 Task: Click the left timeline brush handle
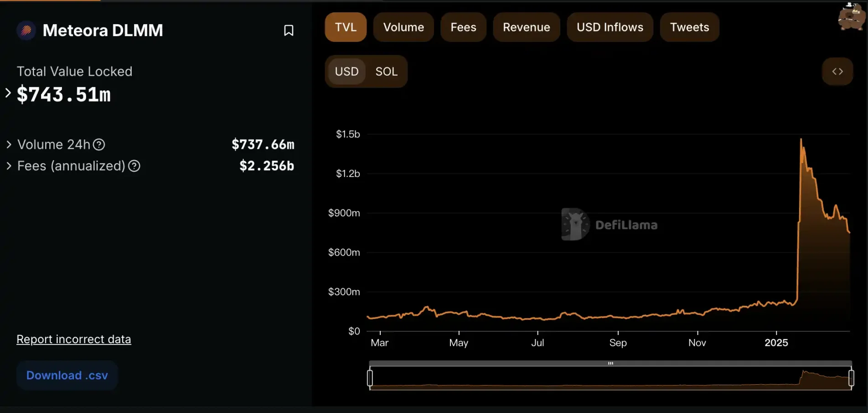pyautogui.click(x=371, y=377)
